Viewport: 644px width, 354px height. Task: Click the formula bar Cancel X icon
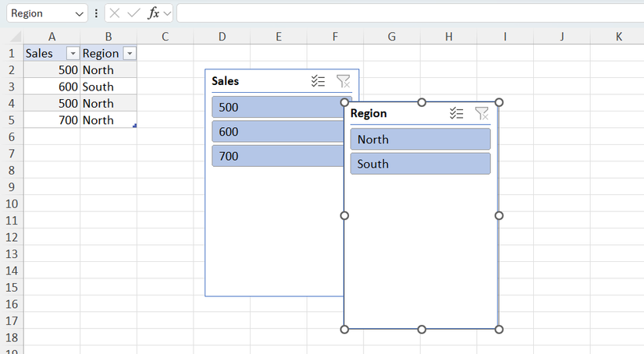point(115,13)
